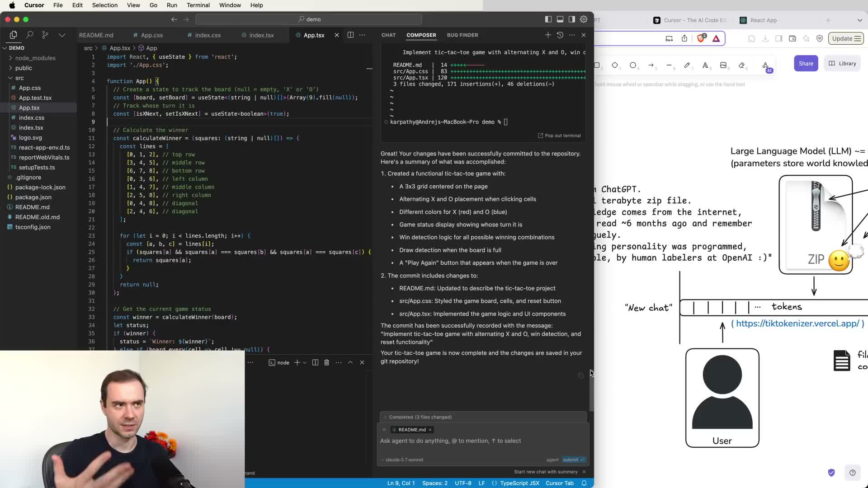This screenshot has height=488, width=868.
Task: Toggle the bottom panel layout button
Action: click(560, 19)
